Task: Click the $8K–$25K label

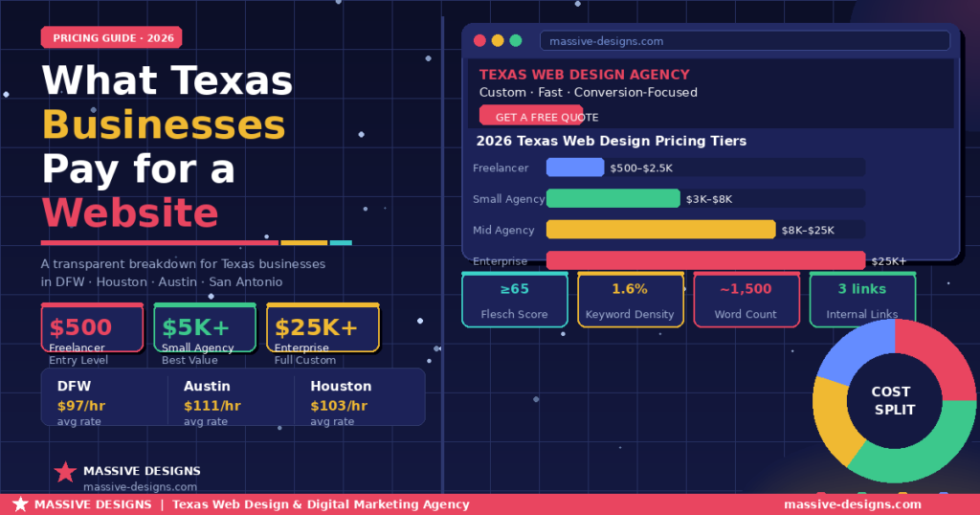Action: point(808,230)
